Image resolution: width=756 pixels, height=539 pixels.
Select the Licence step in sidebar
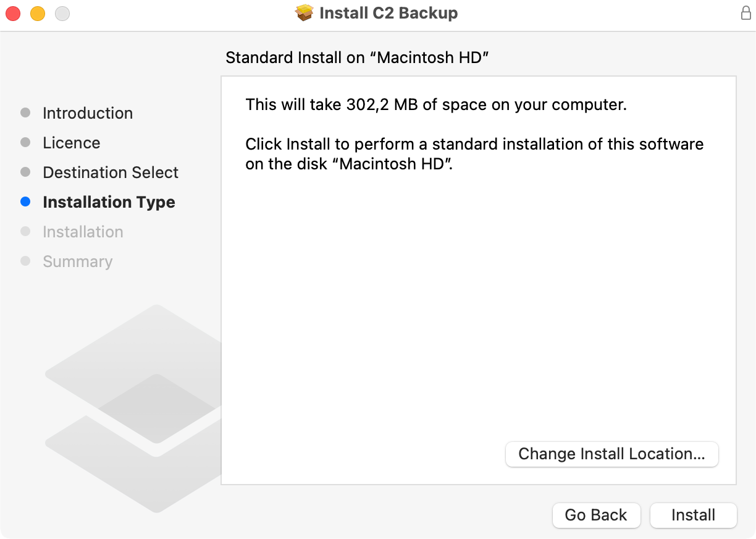click(x=72, y=143)
